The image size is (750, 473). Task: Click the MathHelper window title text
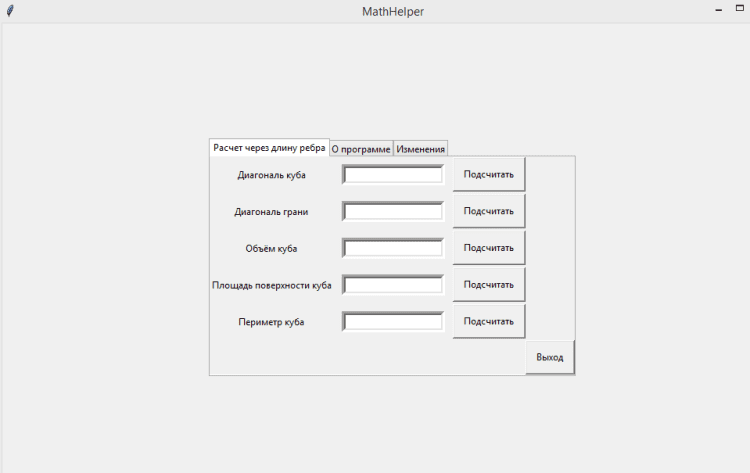pos(386,11)
